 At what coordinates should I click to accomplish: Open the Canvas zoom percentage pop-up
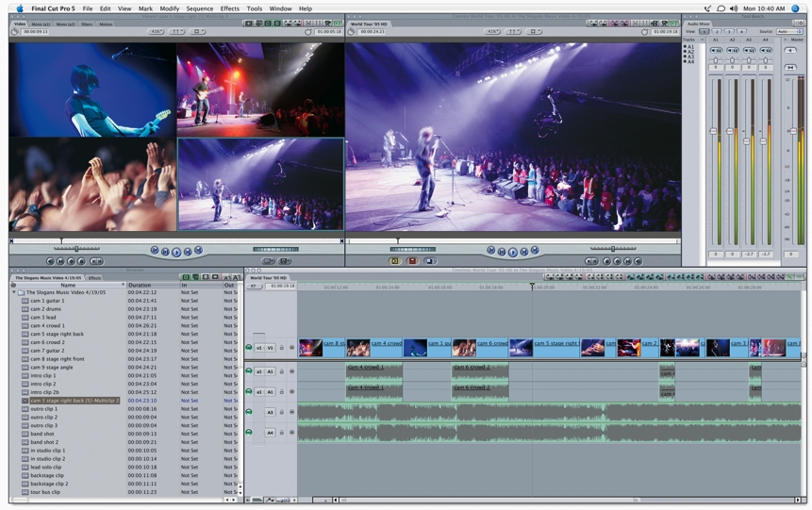click(492, 32)
